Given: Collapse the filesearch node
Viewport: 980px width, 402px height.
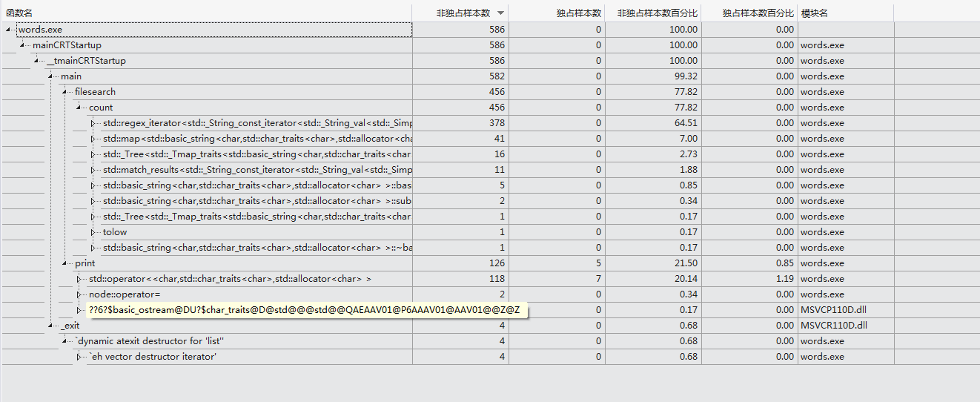Looking at the screenshot, I should 64,92.
